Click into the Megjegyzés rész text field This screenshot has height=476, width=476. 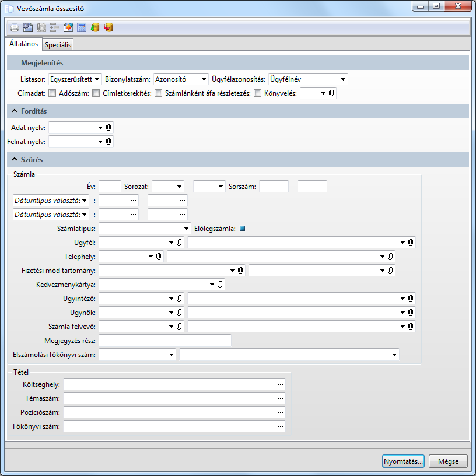(x=165, y=340)
